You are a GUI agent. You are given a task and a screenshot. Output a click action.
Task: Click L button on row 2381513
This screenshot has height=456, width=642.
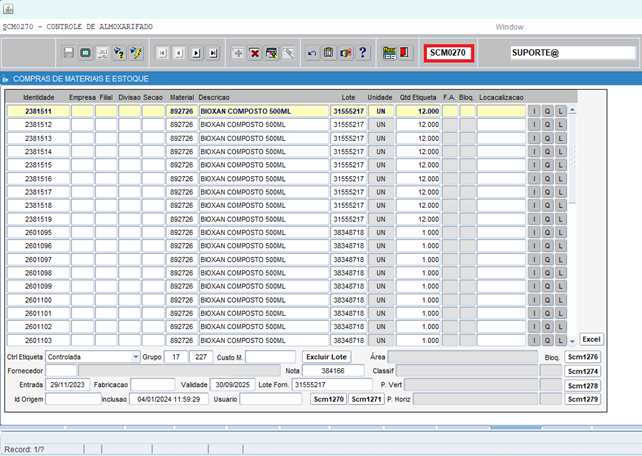561,138
